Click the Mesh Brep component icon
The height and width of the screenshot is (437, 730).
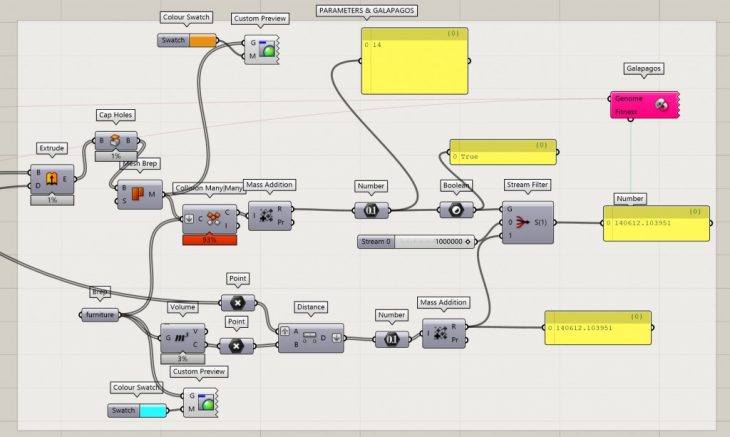pyautogui.click(x=139, y=192)
